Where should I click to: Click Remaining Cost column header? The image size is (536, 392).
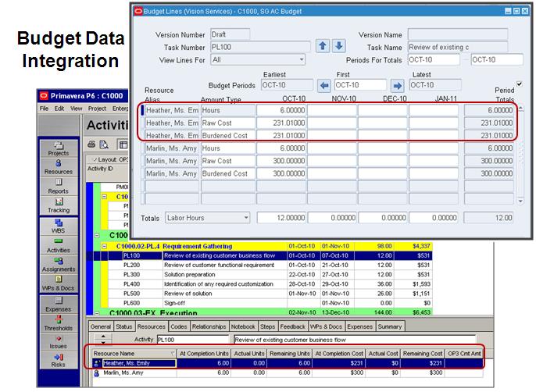[x=423, y=354]
